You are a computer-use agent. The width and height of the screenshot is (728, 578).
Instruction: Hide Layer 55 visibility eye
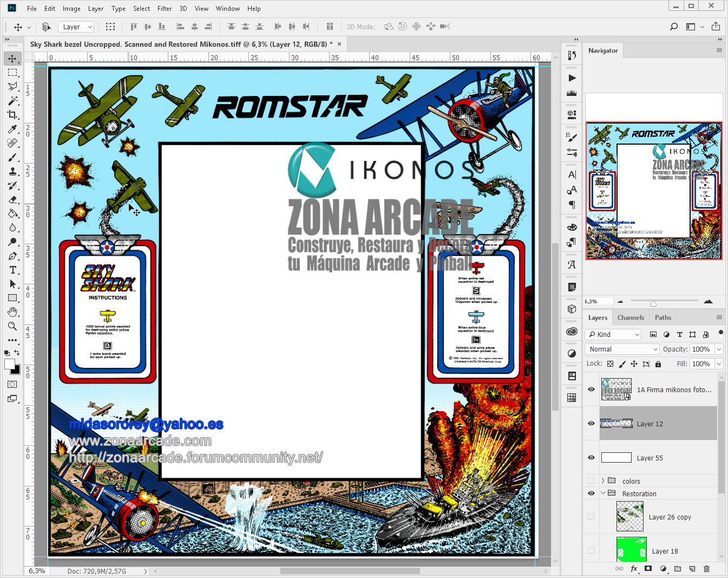tap(591, 458)
